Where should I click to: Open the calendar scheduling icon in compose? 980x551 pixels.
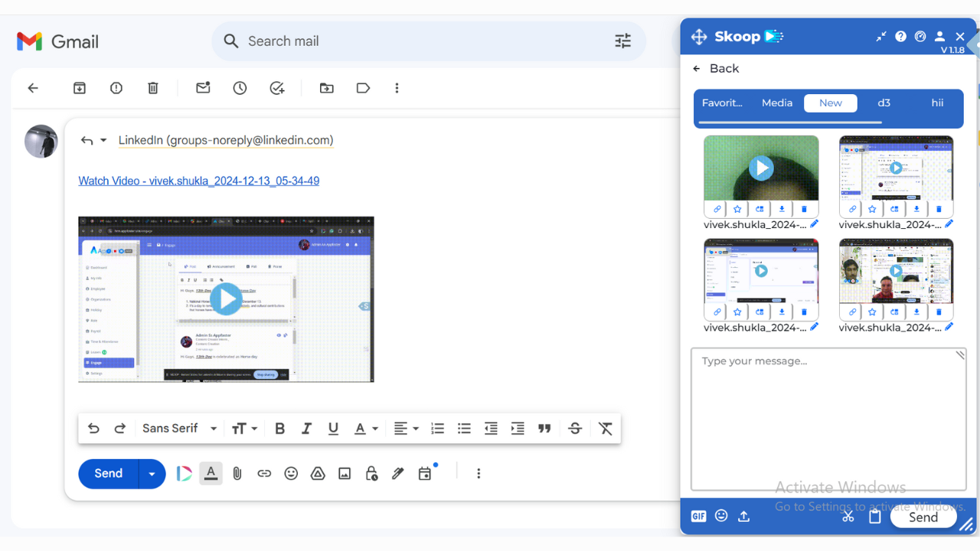425,474
